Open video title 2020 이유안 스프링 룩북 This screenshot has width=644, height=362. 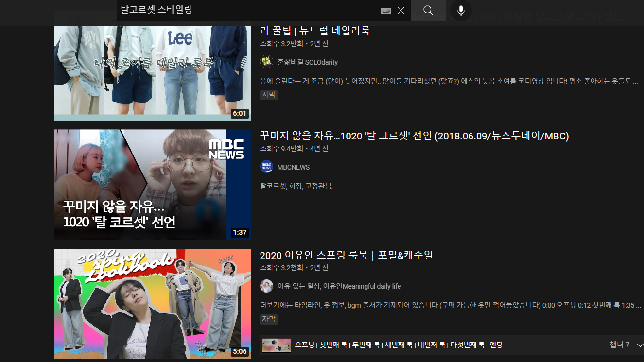(346, 255)
